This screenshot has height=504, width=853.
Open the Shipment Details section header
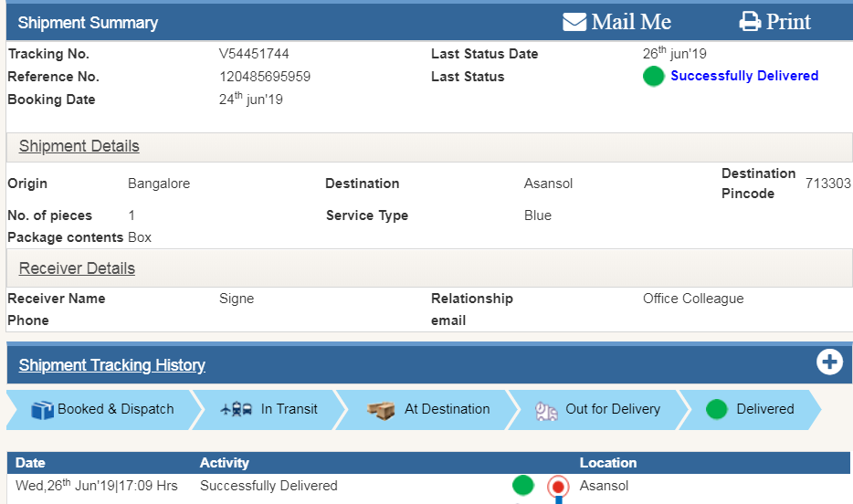pos(79,146)
